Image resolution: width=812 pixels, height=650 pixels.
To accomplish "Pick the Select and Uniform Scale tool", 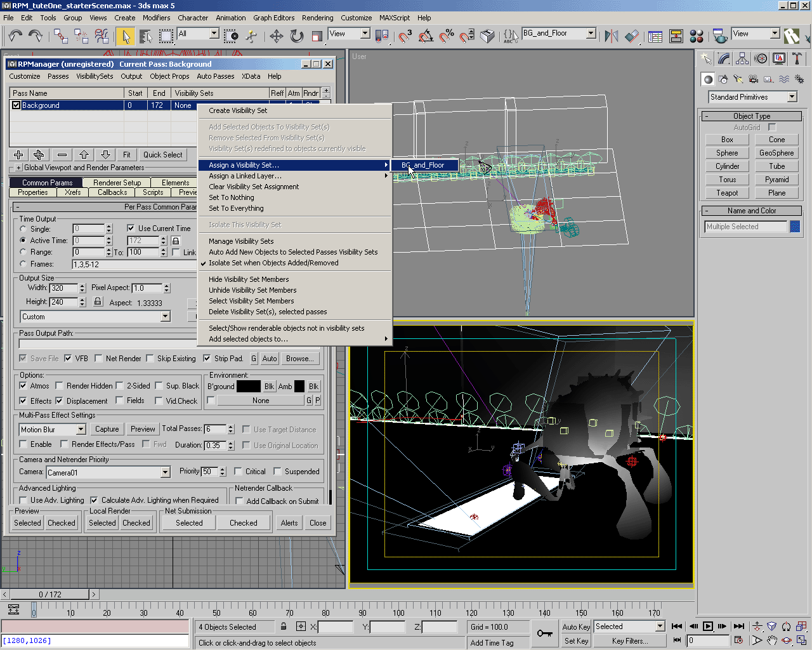I will 317,36.
